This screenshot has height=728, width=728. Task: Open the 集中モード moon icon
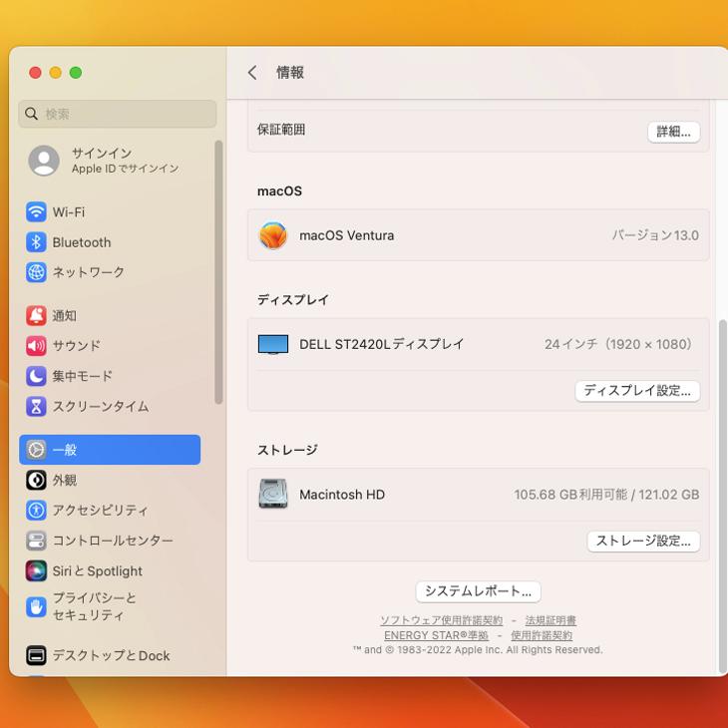pos(36,376)
